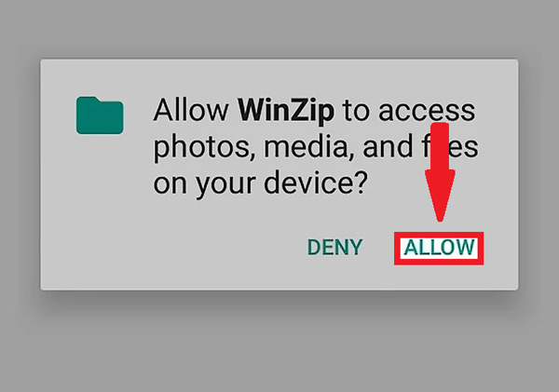
Task: Click the dimmed background left of the dialog
Action: (x=20, y=175)
